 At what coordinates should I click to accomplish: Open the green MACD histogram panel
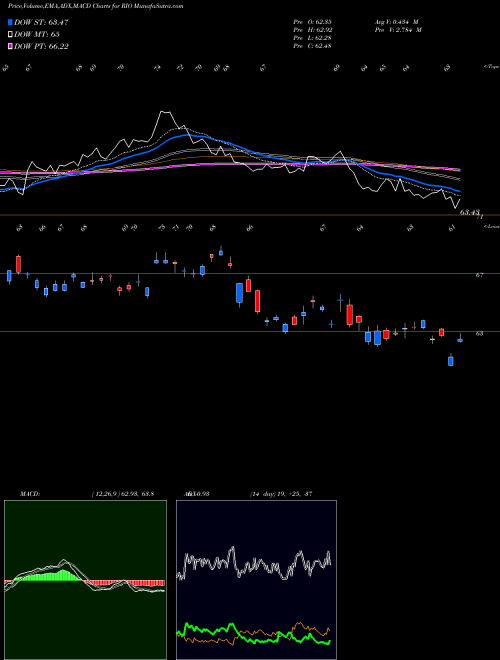[x=85, y=580]
